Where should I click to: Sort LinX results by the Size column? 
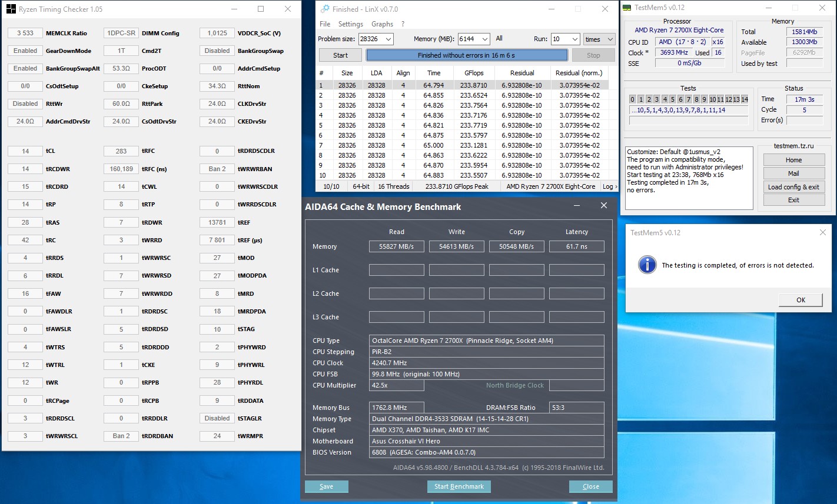[347, 73]
